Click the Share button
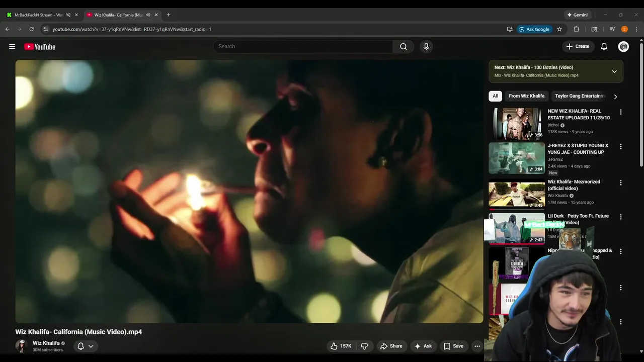 click(391, 346)
